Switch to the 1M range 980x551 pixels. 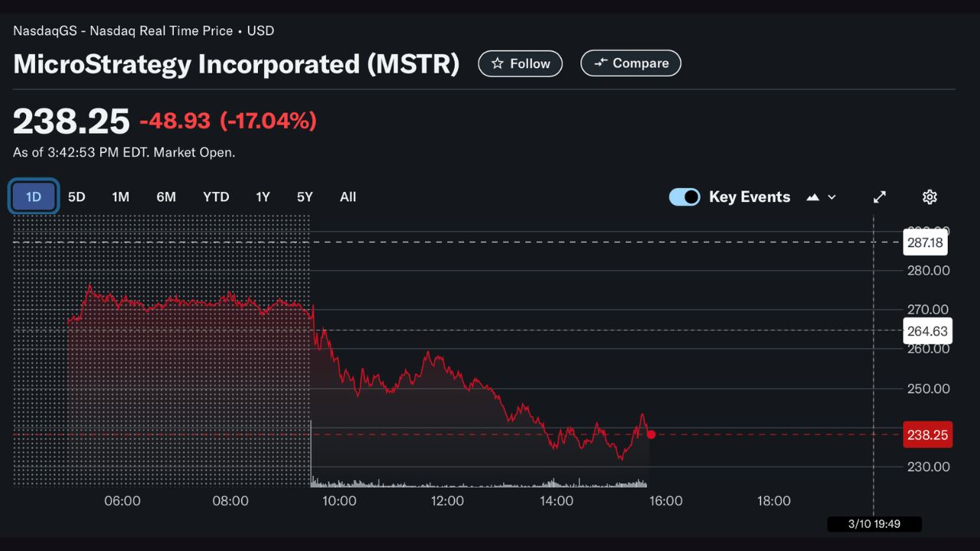pyautogui.click(x=120, y=197)
